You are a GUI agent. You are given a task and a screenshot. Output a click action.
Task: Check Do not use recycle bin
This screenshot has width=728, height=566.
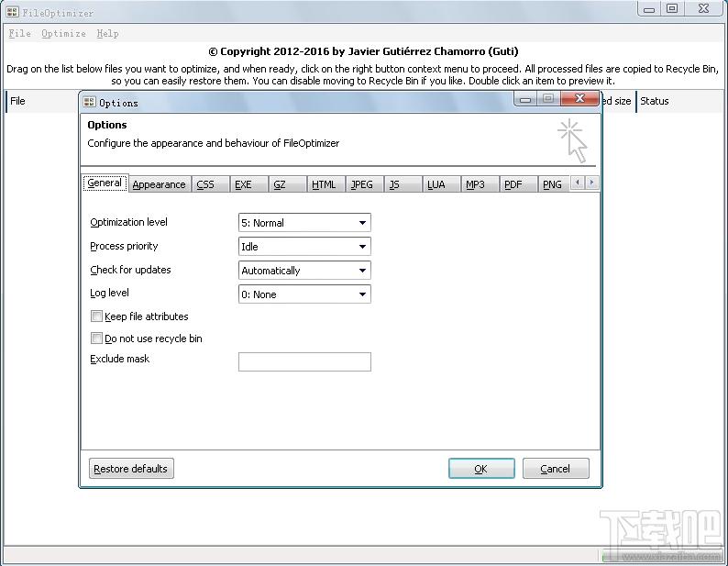tap(96, 338)
